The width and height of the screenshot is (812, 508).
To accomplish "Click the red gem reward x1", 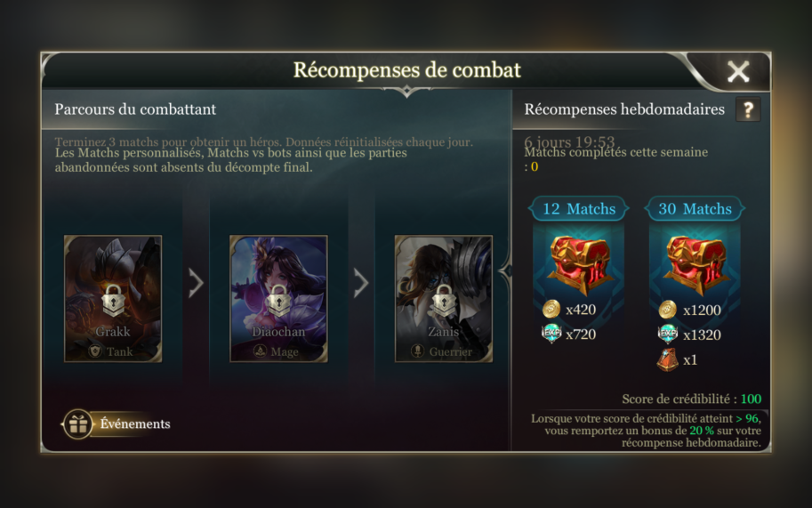I will [x=668, y=359].
